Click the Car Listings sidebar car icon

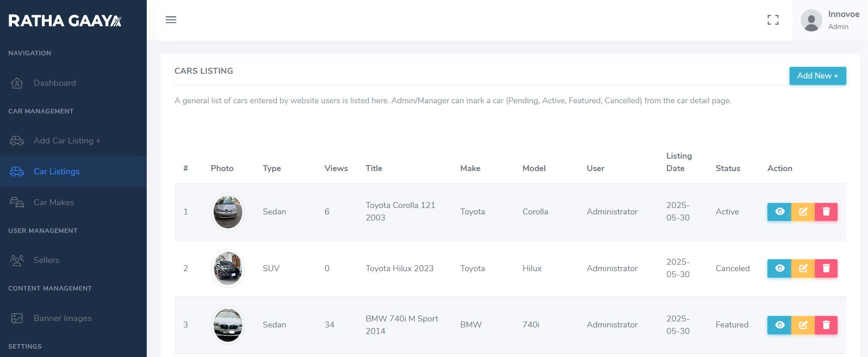pyautogui.click(x=17, y=172)
